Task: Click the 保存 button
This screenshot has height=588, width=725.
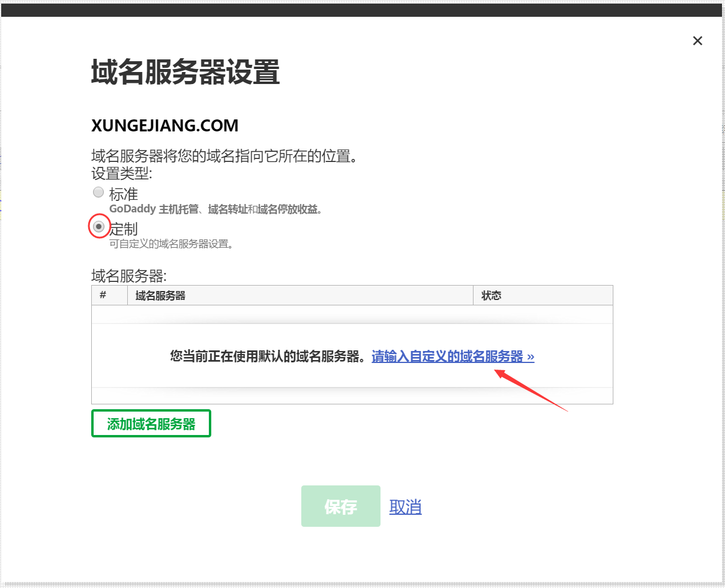Action: tap(340, 506)
